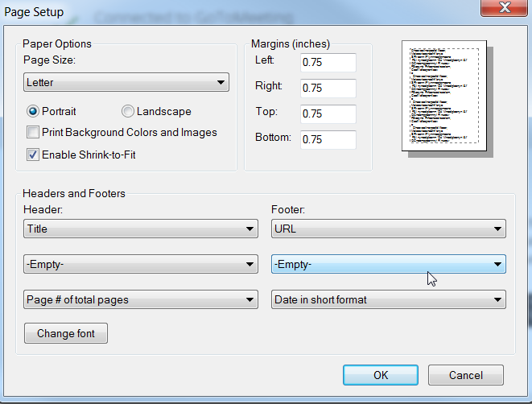Click the Change font button
Image resolution: width=532 pixels, height=404 pixels.
point(66,333)
